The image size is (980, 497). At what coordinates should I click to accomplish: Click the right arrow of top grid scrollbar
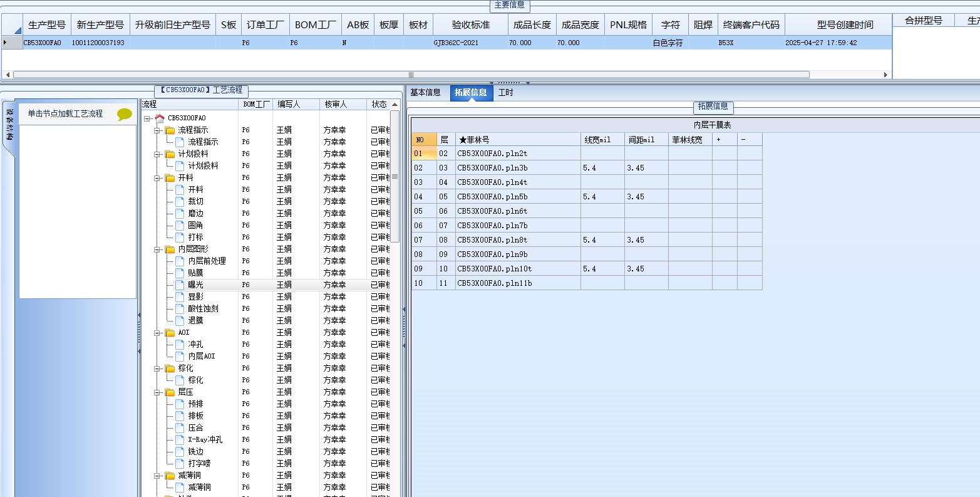(x=885, y=75)
